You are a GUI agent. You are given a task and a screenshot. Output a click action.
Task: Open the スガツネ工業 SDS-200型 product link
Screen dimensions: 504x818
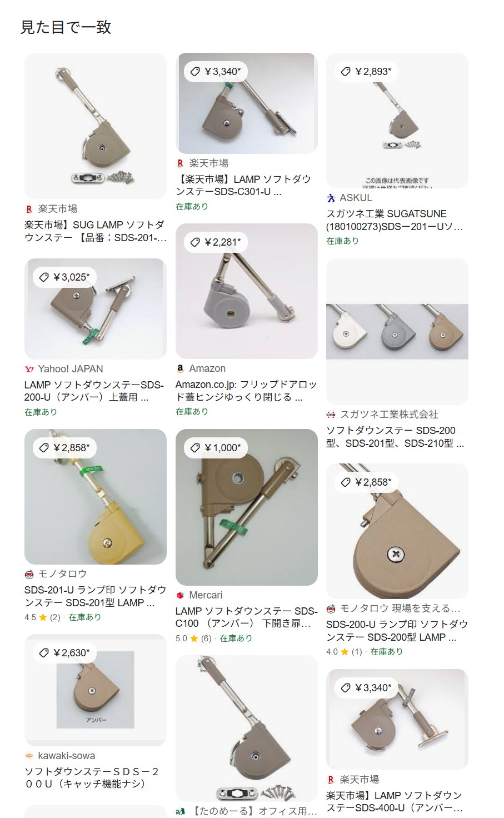(395, 437)
